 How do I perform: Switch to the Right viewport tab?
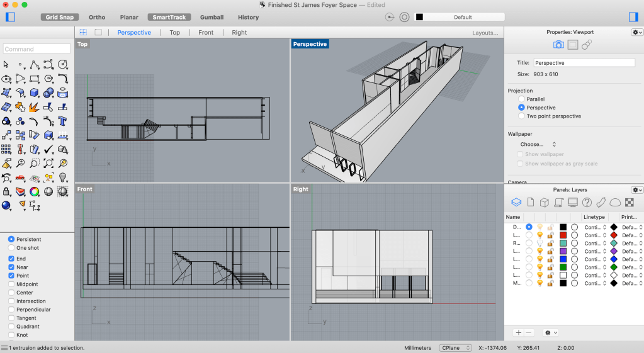239,32
